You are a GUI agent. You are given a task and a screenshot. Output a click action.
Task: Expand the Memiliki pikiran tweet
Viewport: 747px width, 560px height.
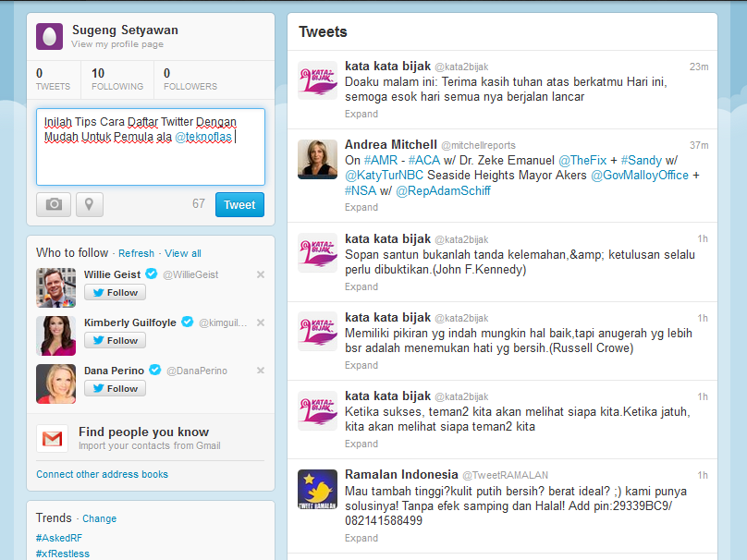pyautogui.click(x=361, y=365)
